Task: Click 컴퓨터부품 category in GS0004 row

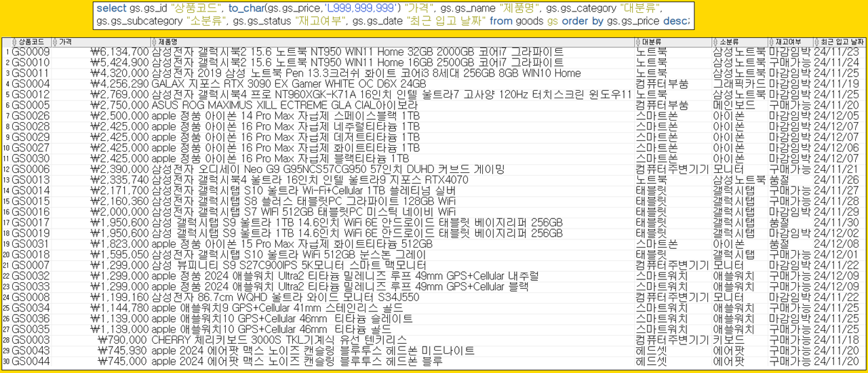Action: tap(662, 84)
